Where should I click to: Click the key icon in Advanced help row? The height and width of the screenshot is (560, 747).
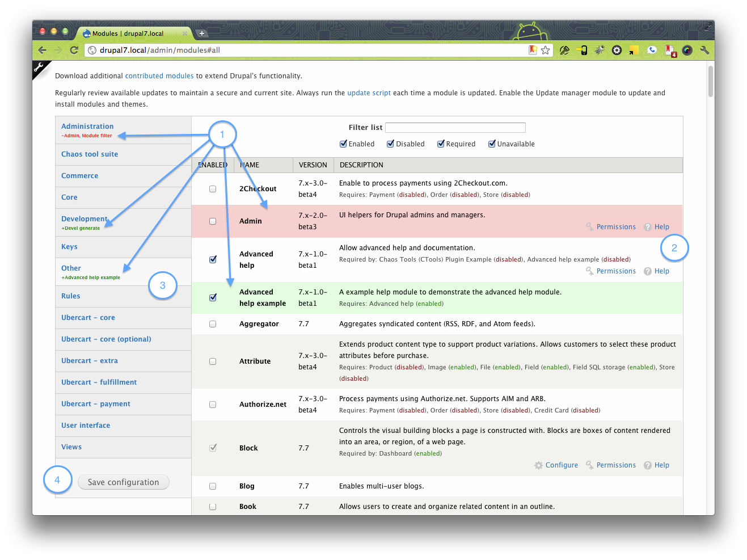(x=590, y=271)
